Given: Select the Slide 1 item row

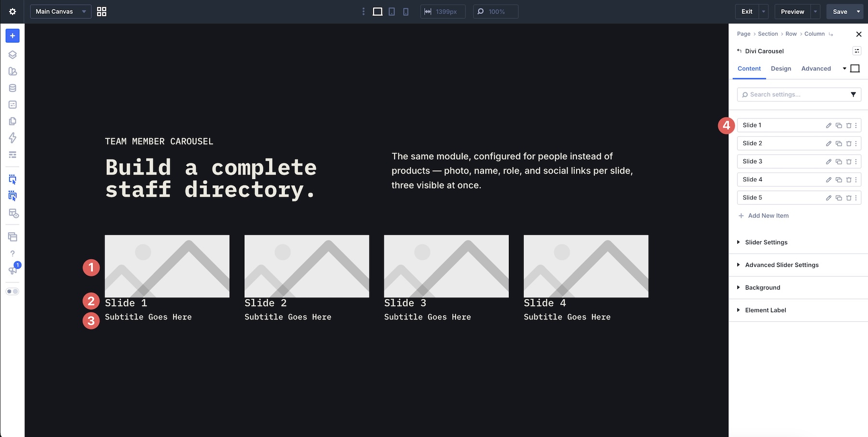Looking at the screenshot, I should [x=799, y=125].
